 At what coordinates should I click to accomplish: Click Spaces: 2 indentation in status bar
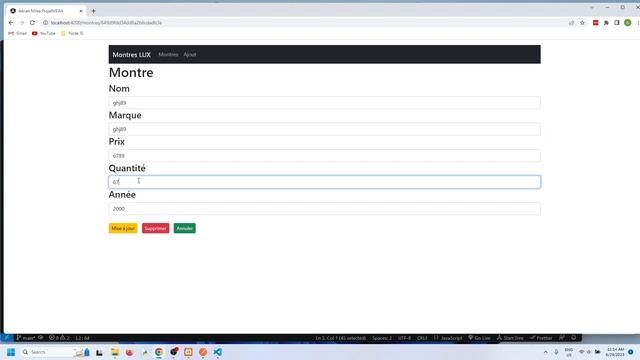pyautogui.click(x=382, y=338)
